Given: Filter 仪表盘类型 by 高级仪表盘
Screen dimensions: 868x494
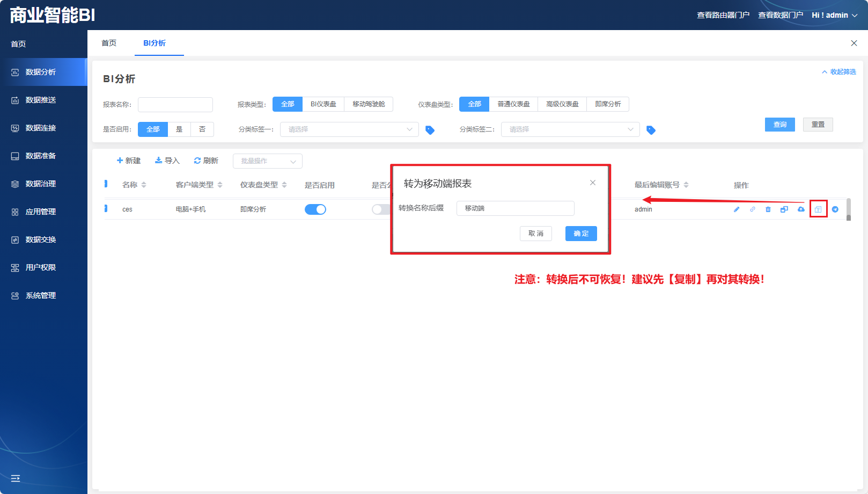Looking at the screenshot, I should (x=562, y=104).
